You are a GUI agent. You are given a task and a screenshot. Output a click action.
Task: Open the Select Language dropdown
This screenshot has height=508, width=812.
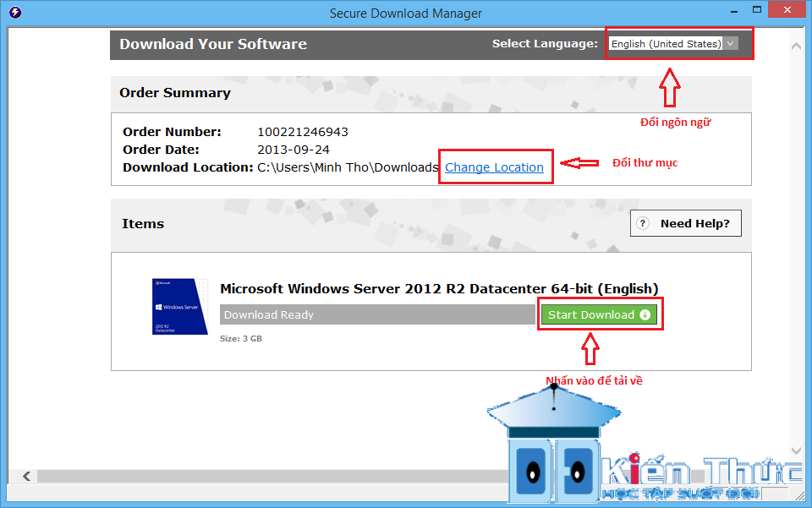click(x=673, y=43)
